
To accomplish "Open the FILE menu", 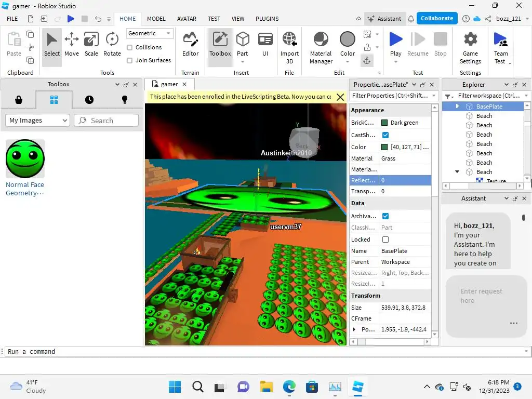I will point(12,19).
